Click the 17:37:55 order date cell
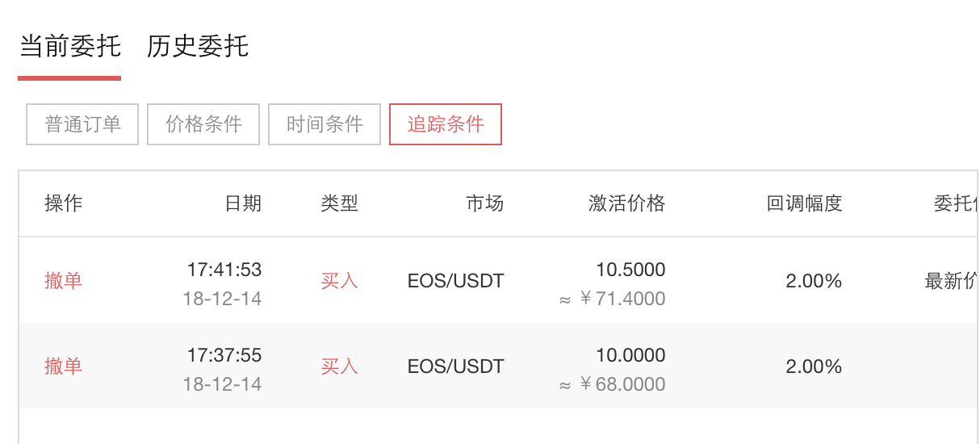 (x=224, y=356)
